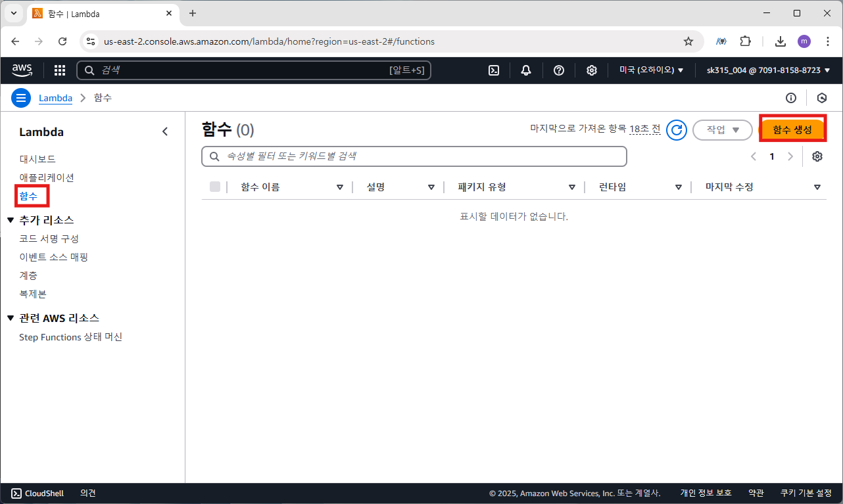Open the help question mark menu
Screen dimensions: 843x504
559,70
